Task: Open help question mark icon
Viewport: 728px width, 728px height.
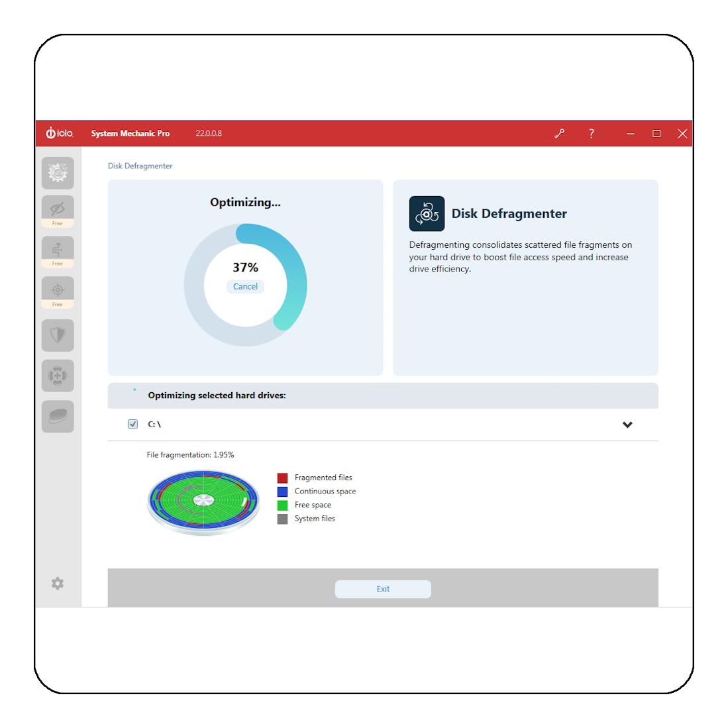Action: pos(591,134)
